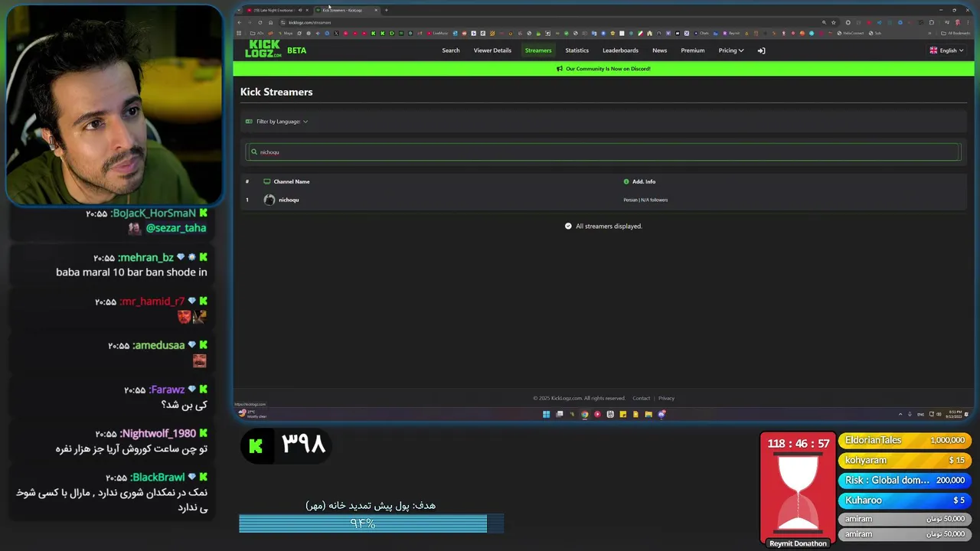Click the Discord community announcement banner

[603, 69]
